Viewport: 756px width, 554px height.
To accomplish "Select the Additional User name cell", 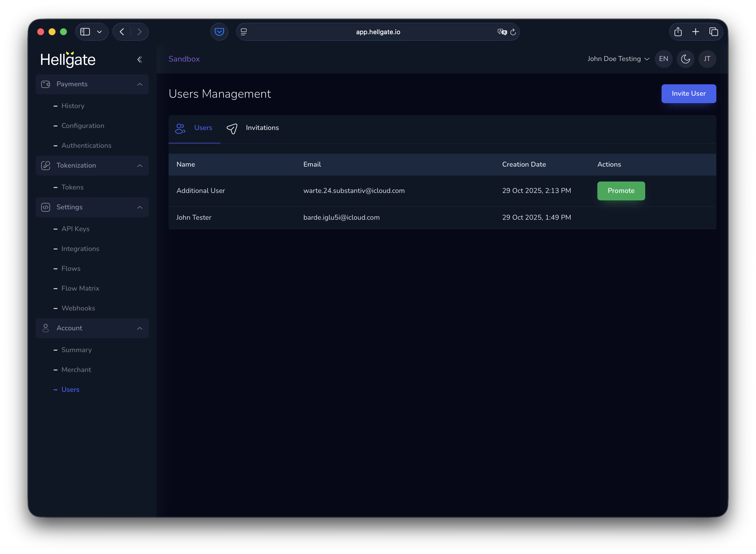I will point(201,191).
